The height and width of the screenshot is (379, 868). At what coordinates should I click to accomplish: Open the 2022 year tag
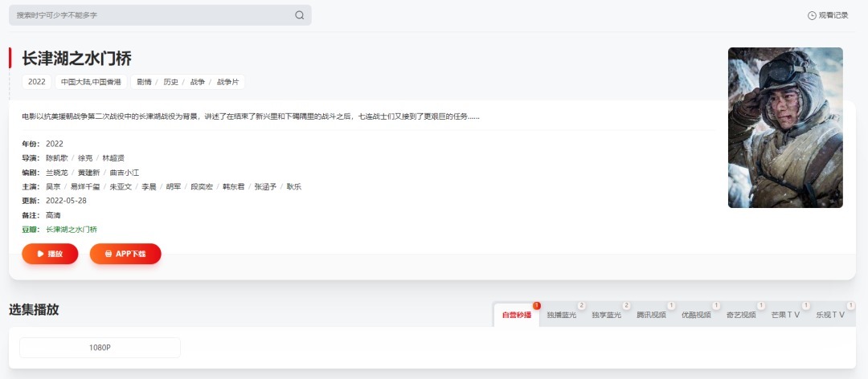pyautogui.click(x=37, y=82)
